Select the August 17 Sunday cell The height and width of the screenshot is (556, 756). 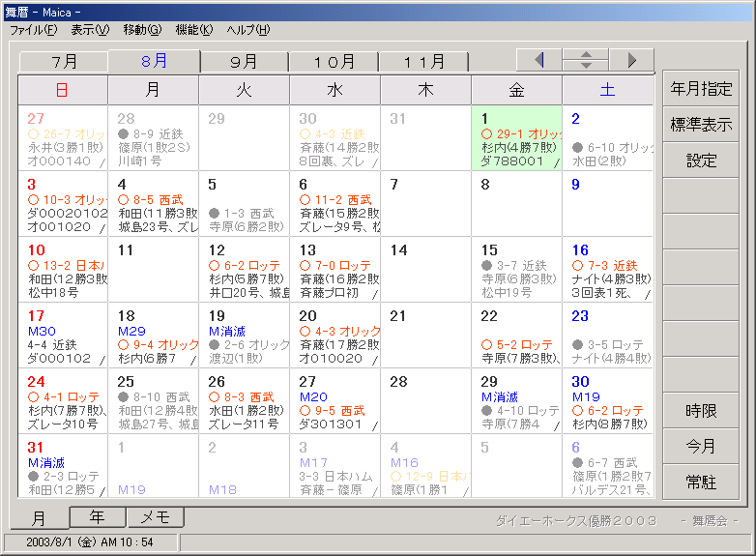pos(63,336)
